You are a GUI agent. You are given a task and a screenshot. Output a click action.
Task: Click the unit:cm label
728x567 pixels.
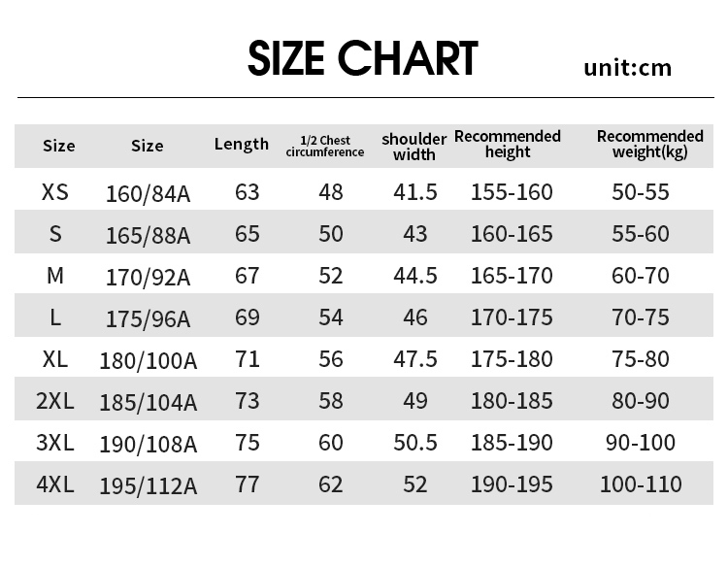627,67
